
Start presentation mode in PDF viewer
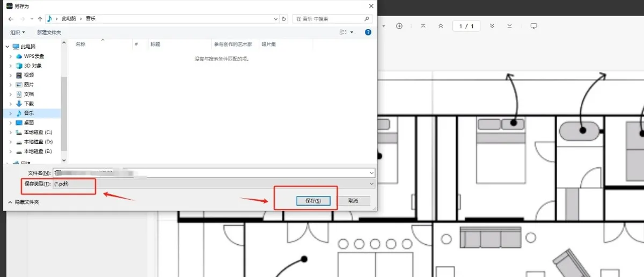[533, 26]
